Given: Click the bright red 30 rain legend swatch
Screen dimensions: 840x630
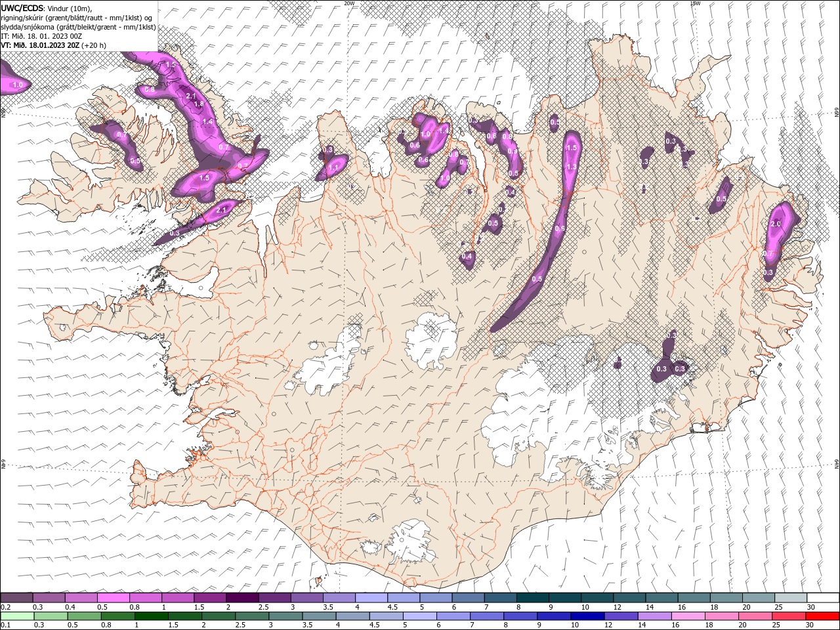Looking at the screenshot, I should [x=822, y=616].
